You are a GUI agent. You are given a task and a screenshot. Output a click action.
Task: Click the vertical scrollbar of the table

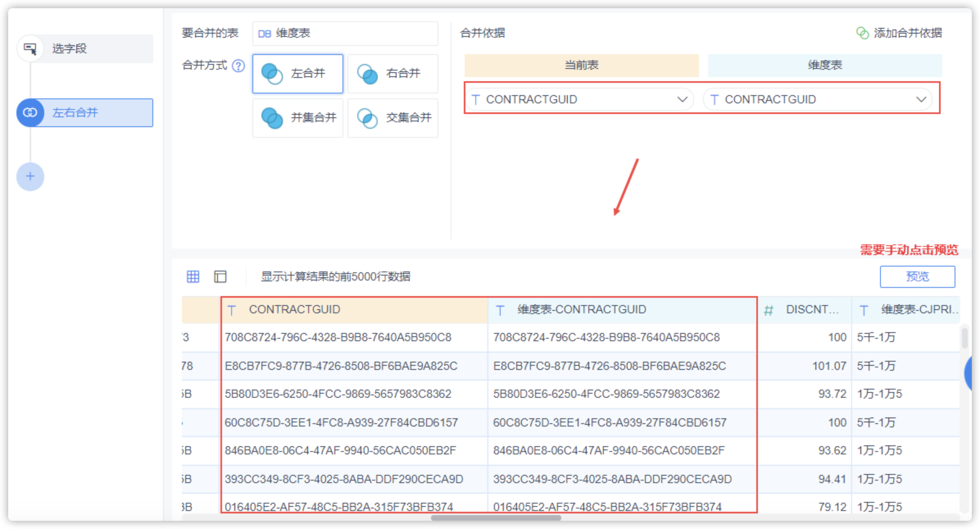point(965,338)
